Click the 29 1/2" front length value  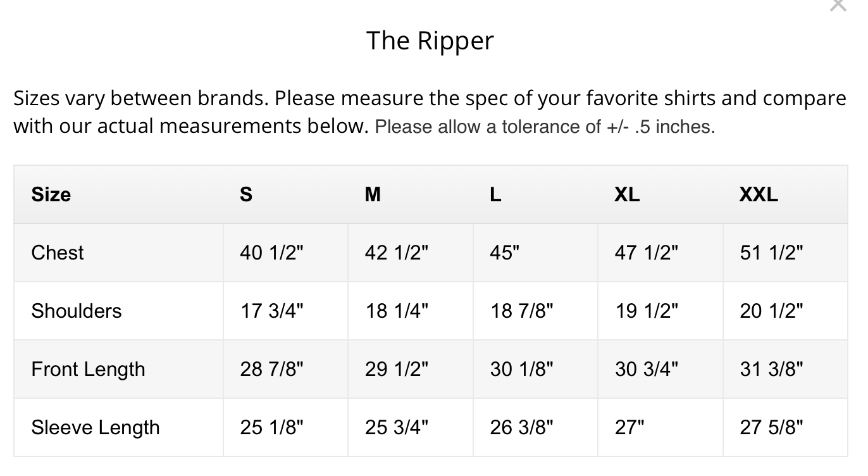click(396, 369)
